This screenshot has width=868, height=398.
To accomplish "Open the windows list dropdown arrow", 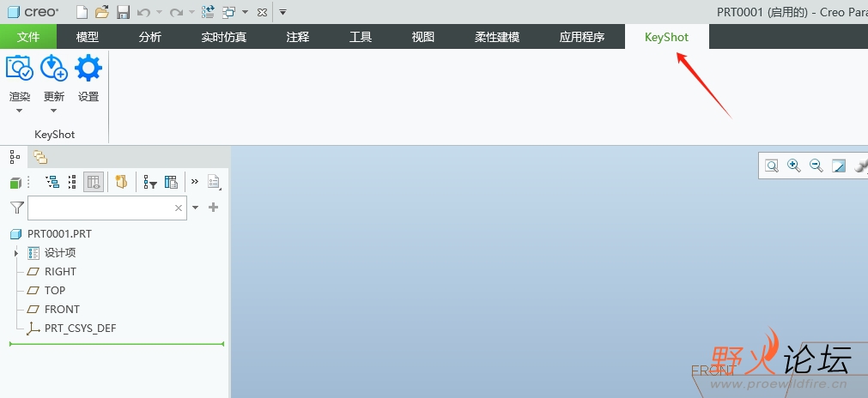I will point(245,12).
